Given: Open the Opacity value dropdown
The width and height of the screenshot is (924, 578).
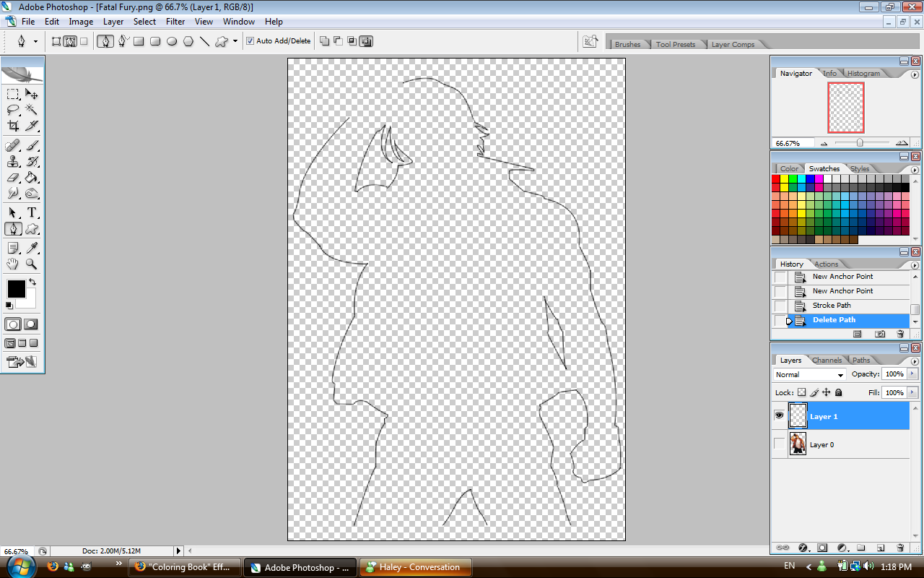Looking at the screenshot, I should (x=911, y=374).
